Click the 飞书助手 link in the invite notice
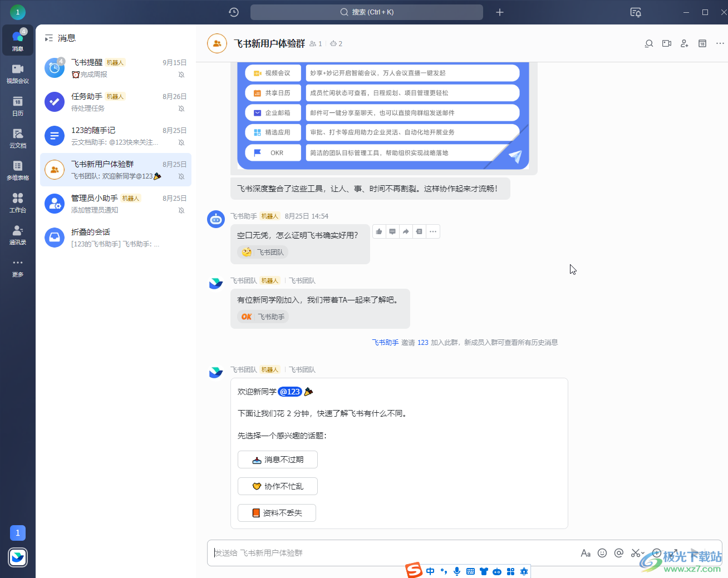 click(385, 343)
